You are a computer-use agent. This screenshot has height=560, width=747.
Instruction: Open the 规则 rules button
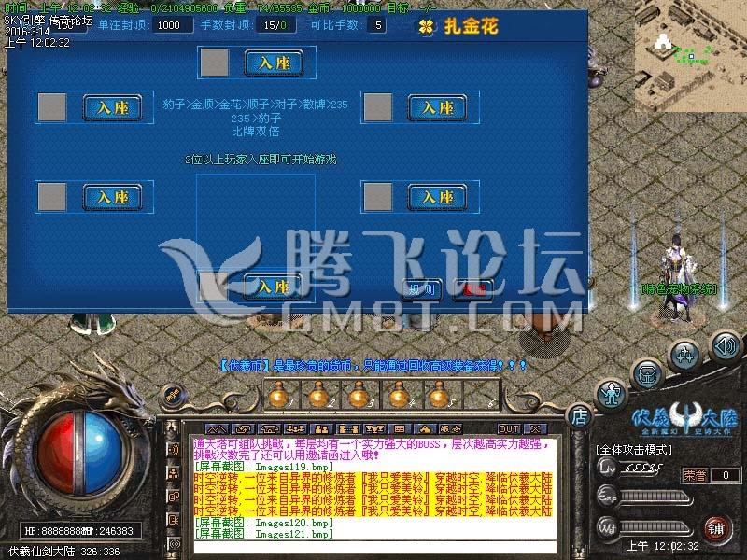point(422,289)
